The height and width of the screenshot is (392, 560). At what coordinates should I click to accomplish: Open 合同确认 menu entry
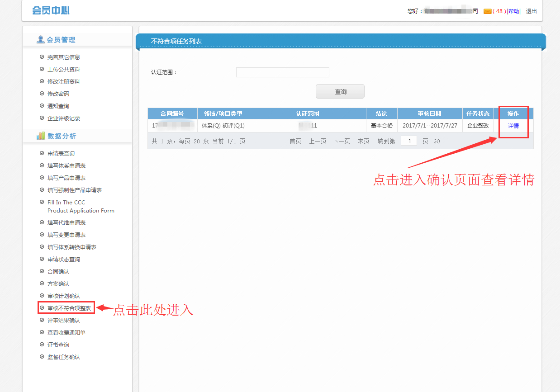click(58, 272)
